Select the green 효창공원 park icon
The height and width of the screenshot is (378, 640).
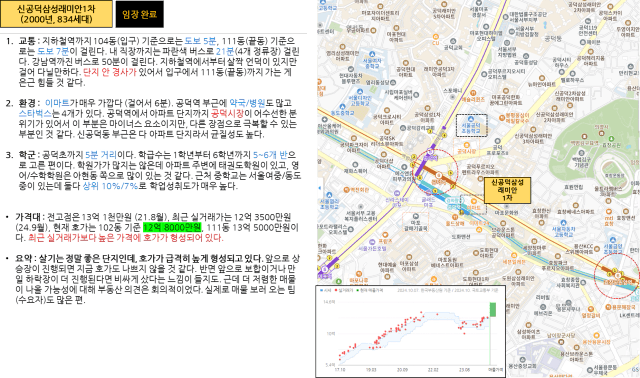(x=611, y=139)
